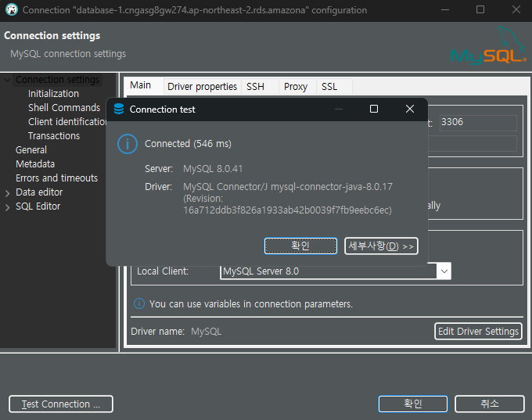
Task: Select Transactions in the tree
Action: coord(54,136)
